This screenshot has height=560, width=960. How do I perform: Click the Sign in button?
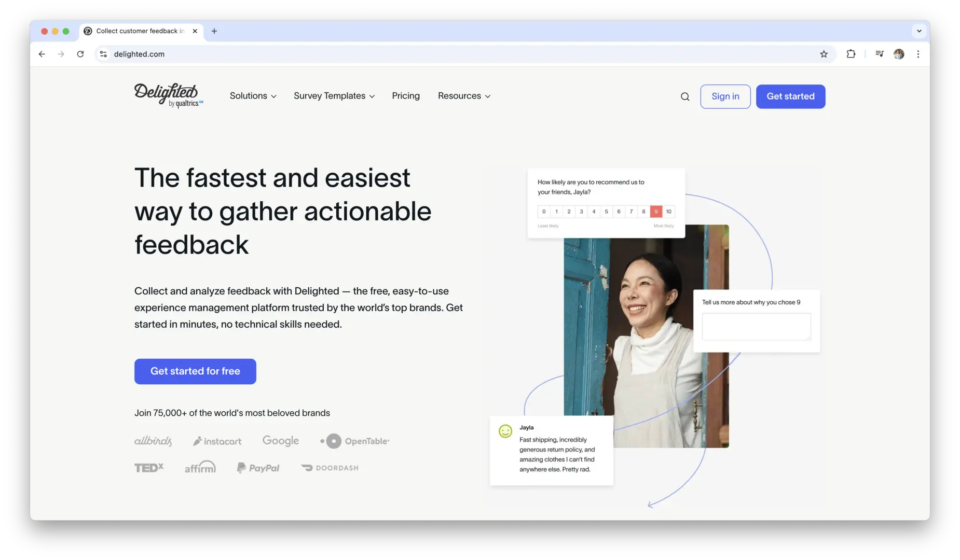pyautogui.click(x=725, y=96)
